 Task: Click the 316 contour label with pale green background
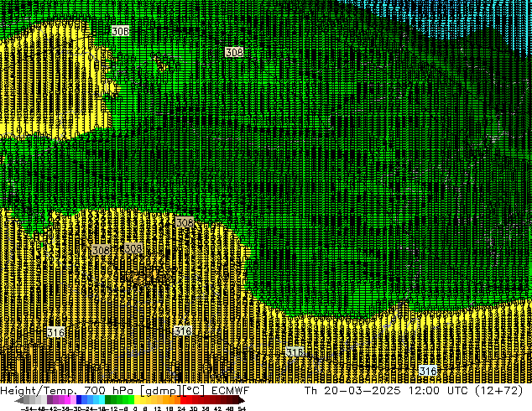[295, 352]
